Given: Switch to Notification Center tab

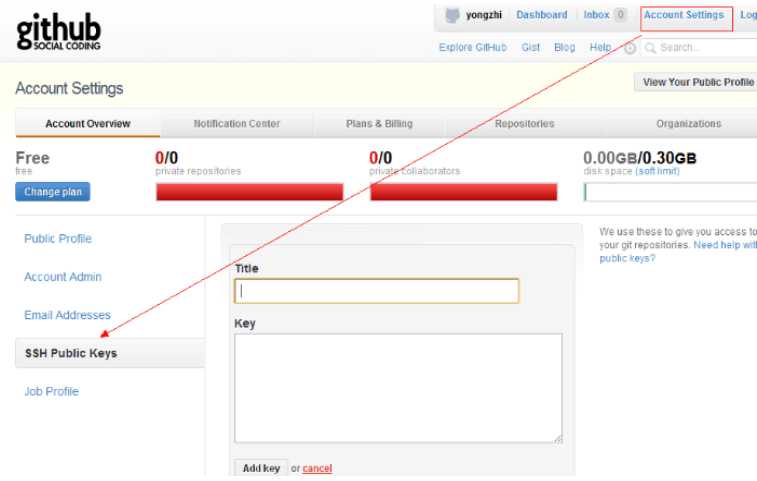Looking at the screenshot, I should (237, 124).
